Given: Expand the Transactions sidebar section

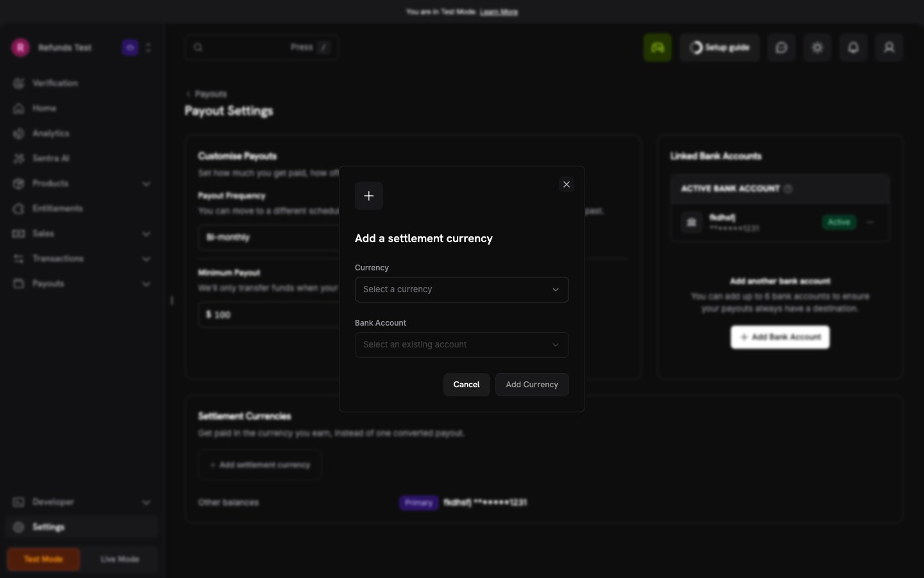Looking at the screenshot, I should click(82, 259).
